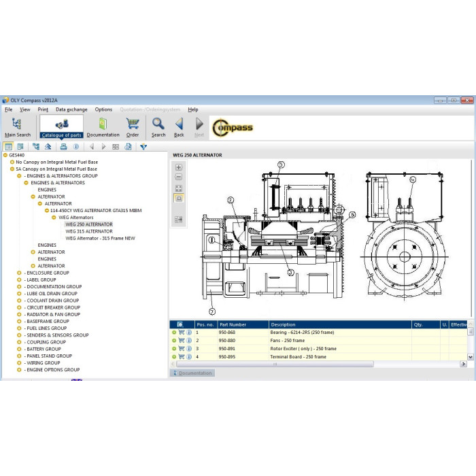Click the green marker on row 1
The image size is (476, 476).
coord(174,332)
